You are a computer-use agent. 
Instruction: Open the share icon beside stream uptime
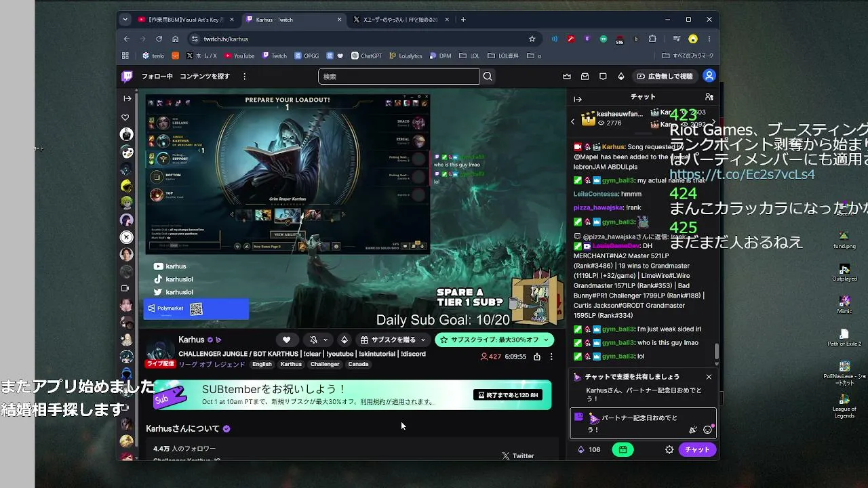[x=537, y=357]
